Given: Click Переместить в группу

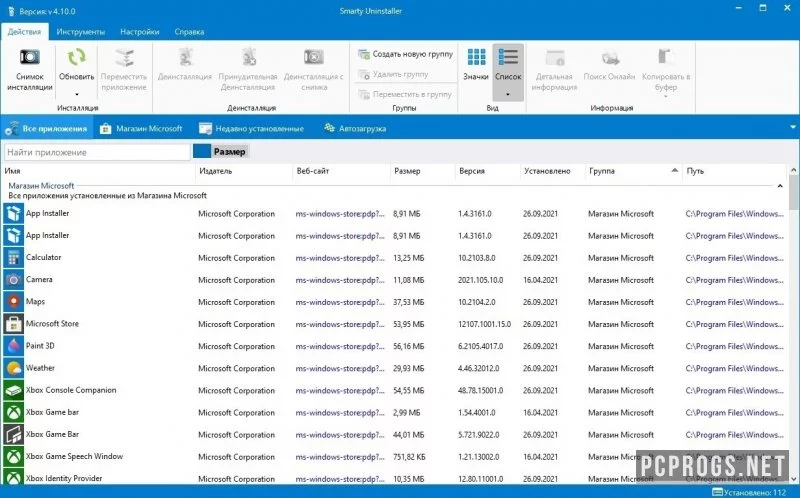Looking at the screenshot, I should click(405, 94).
